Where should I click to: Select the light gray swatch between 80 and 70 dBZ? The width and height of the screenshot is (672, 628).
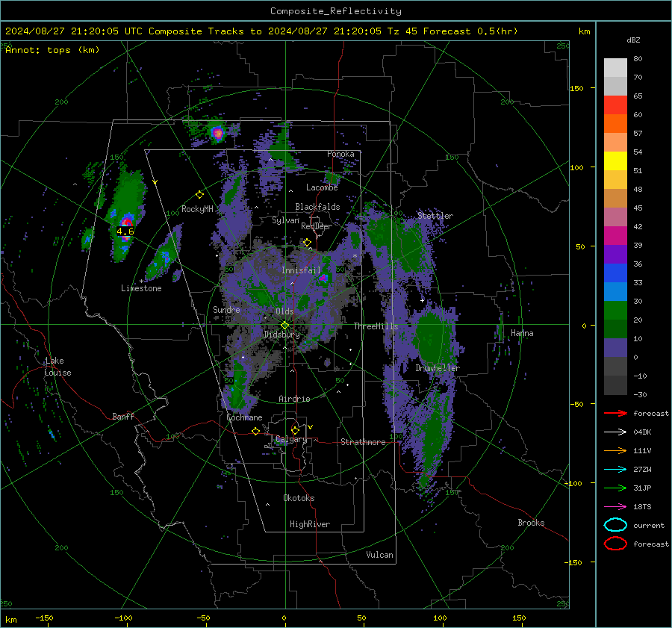615,68
